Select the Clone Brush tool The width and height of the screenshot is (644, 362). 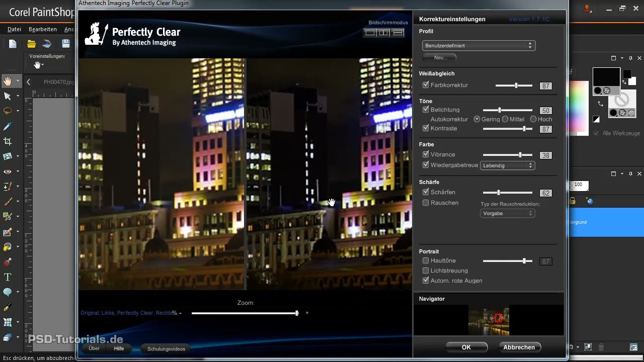point(8,187)
